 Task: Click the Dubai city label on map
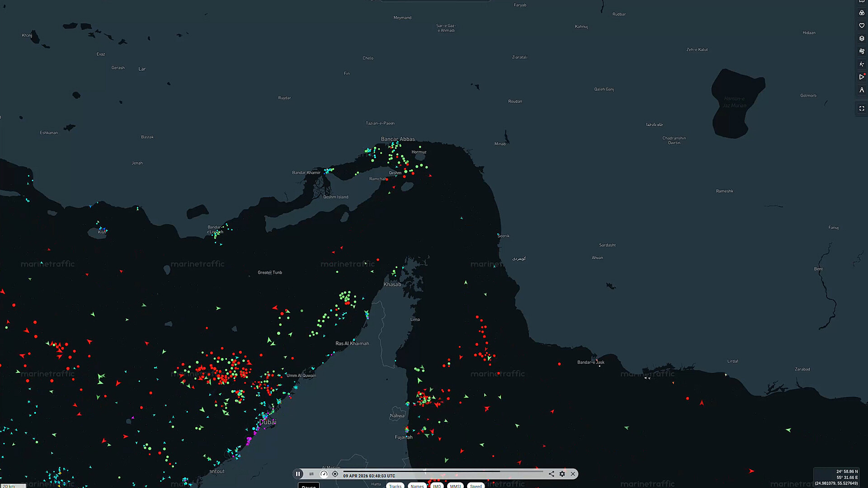click(x=268, y=422)
